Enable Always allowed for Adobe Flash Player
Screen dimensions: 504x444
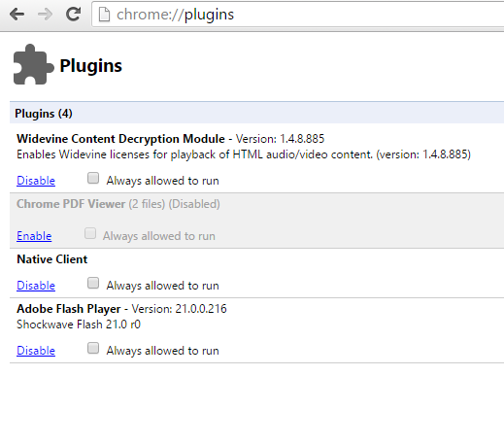pyautogui.click(x=93, y=348)
